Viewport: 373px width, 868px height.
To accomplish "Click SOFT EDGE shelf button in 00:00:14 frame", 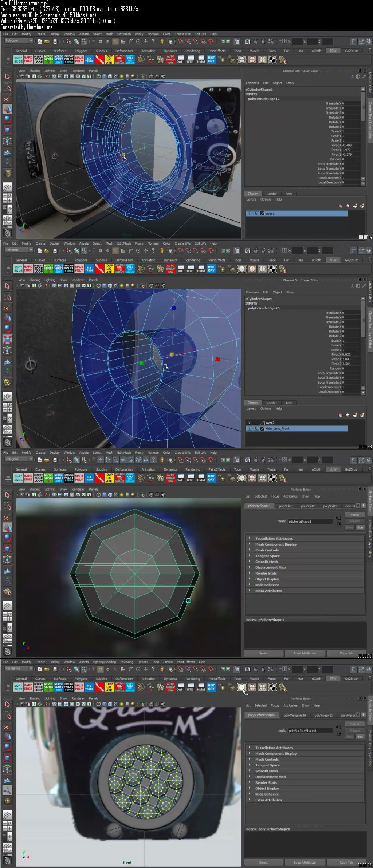I will click(18, 60).
